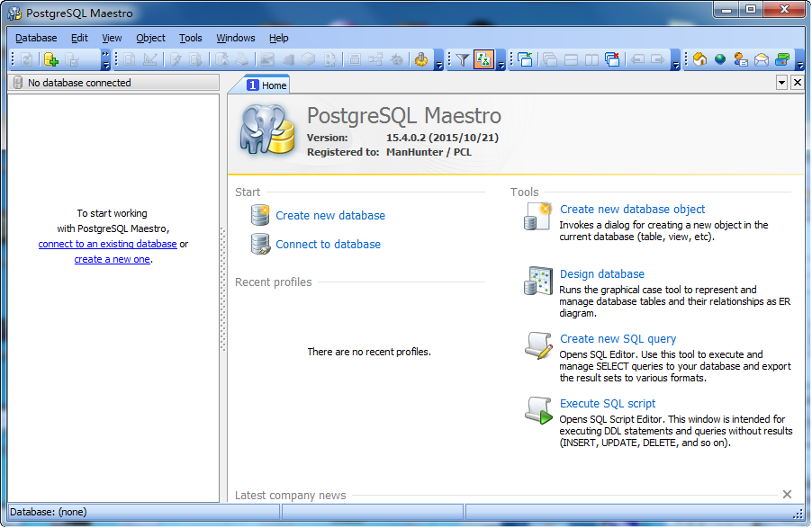The height and width of the screenshot is (528, 812).
Task: Click the version 15.4.0.2 (2015/10/21) text
Action: pos(442,138)
